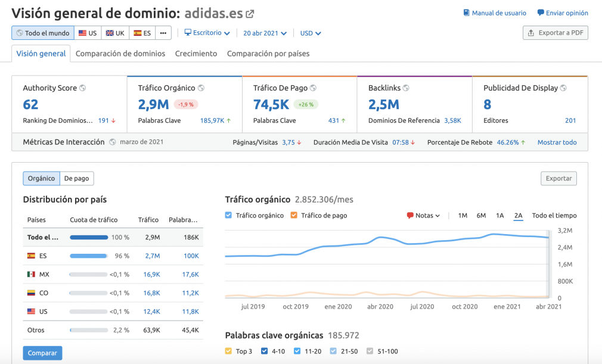Image resolution: width=602 pixels, height=364 pixels.
Task: Click Exportar a PDF button
Action: (556, 33)
